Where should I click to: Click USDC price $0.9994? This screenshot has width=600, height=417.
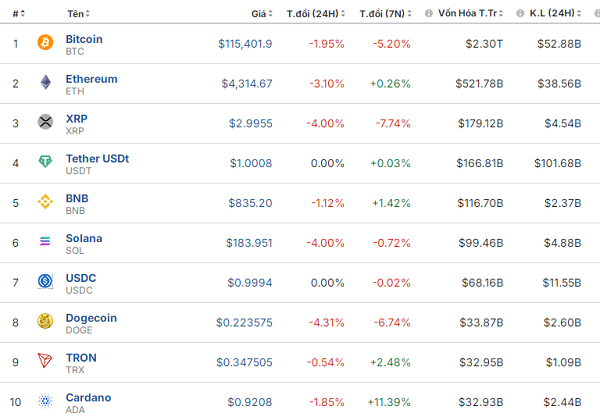click(x=250, y=283)
